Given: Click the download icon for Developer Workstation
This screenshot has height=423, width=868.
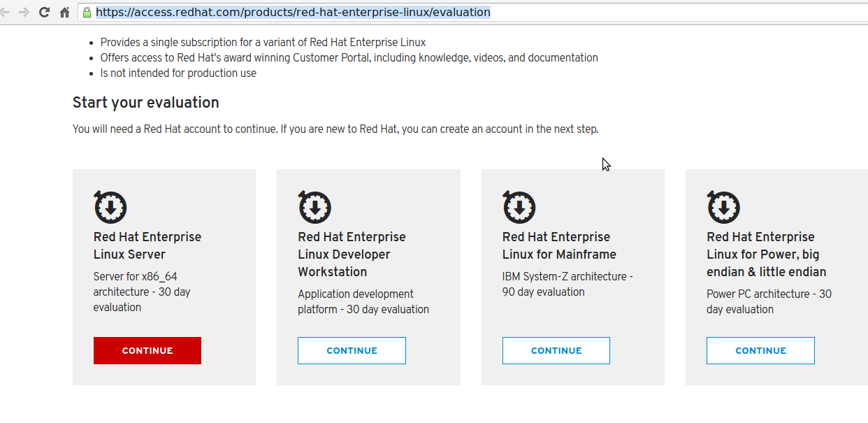Looking at the screenshot, I should (x=314, y=207).
